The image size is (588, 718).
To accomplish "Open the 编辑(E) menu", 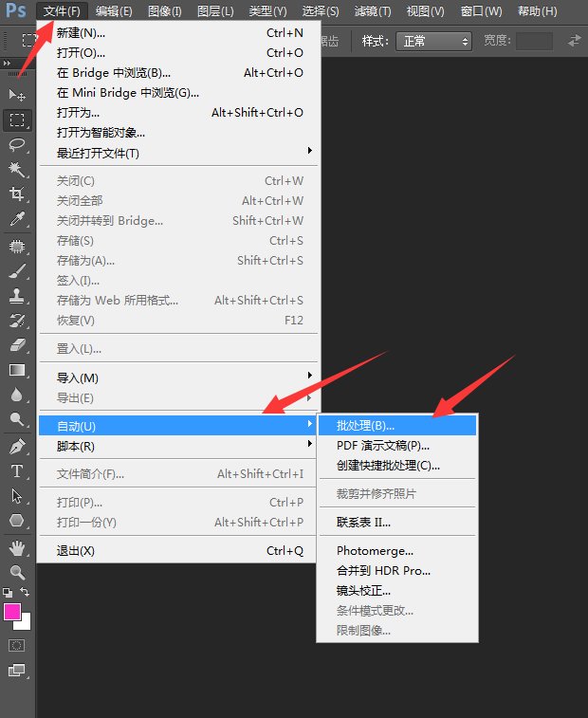I will [x=114, y=11].
